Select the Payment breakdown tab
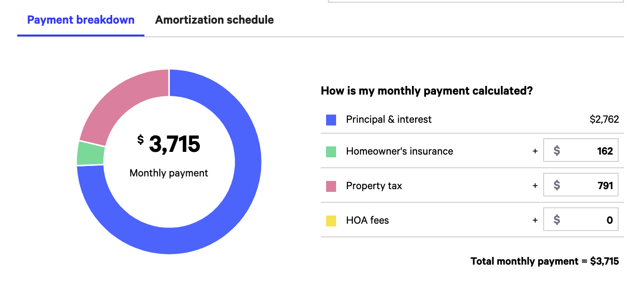This screenshot has height=291, width=644. [x=81, y=20]
